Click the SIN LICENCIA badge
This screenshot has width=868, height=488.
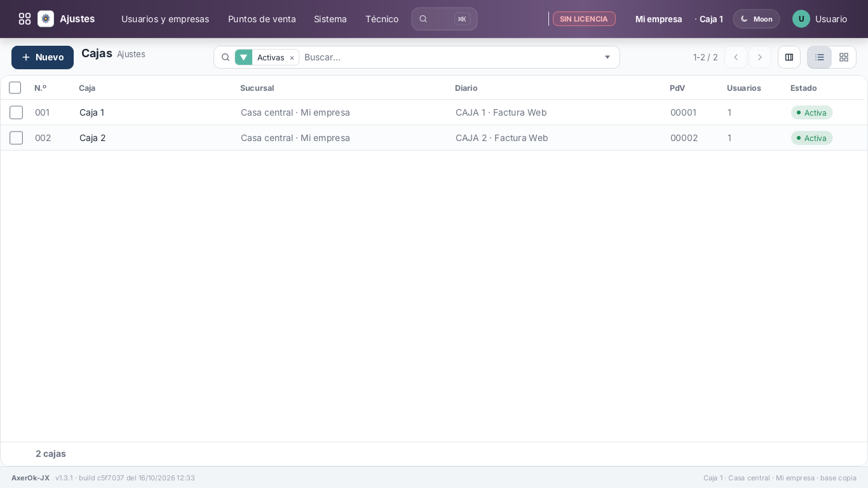[584, 19]
